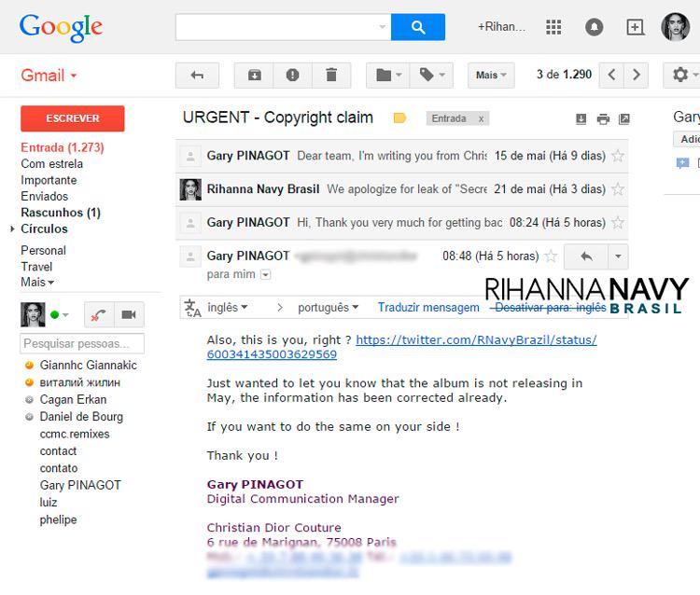The height and width of the screenshot is (595, 700).
Task: Expand the Rihanna Navy Brasil reply
Action: tap(401, 189)
